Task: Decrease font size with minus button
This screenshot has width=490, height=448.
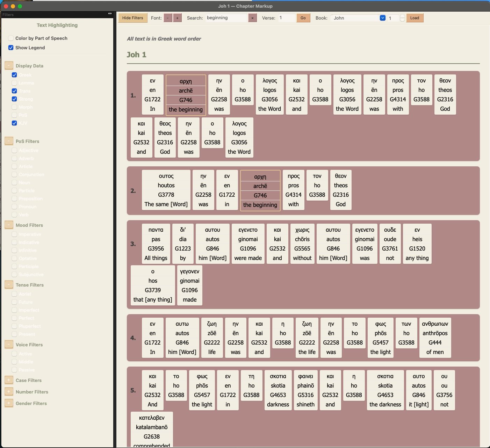Action: pyautogui.click(x=168, y=18)
